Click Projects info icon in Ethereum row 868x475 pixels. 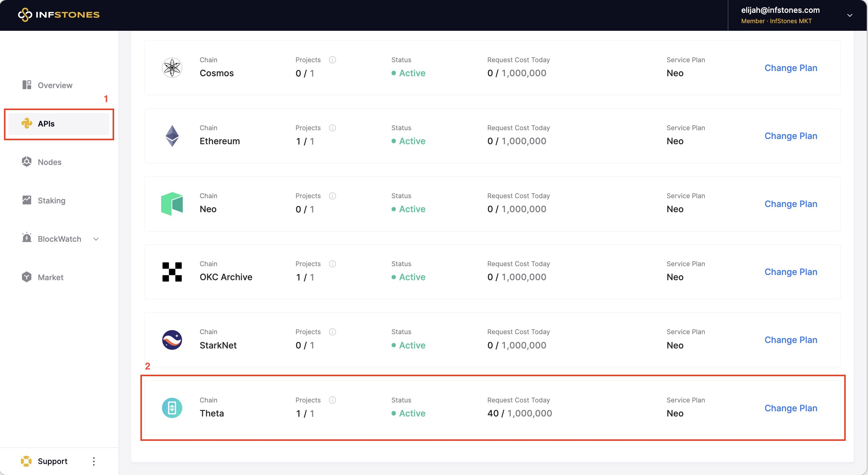coord(332,127)
